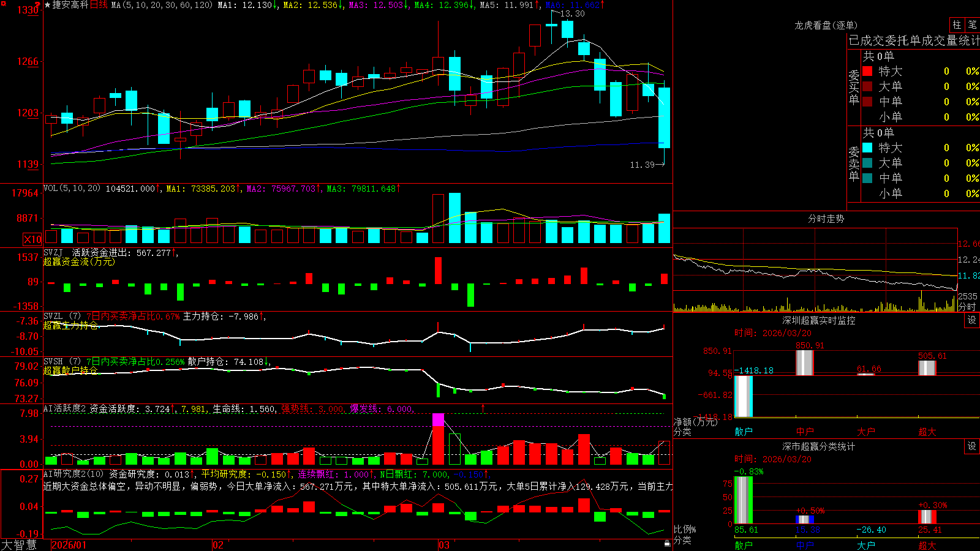The height and width of the screenshot is (551, 980).
Task: Click the star icon before 捷安高科
Action: [x=48, y=5]
